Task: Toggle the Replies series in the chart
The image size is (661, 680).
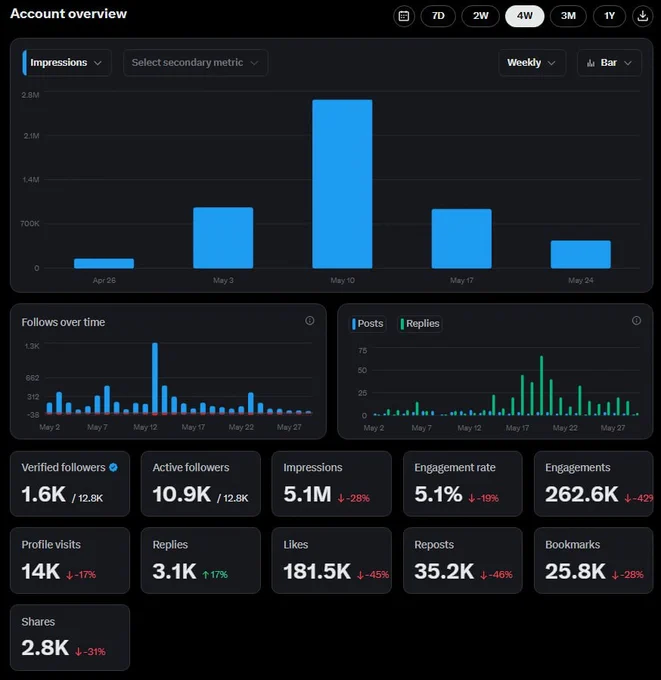Action: click(419, 324)
